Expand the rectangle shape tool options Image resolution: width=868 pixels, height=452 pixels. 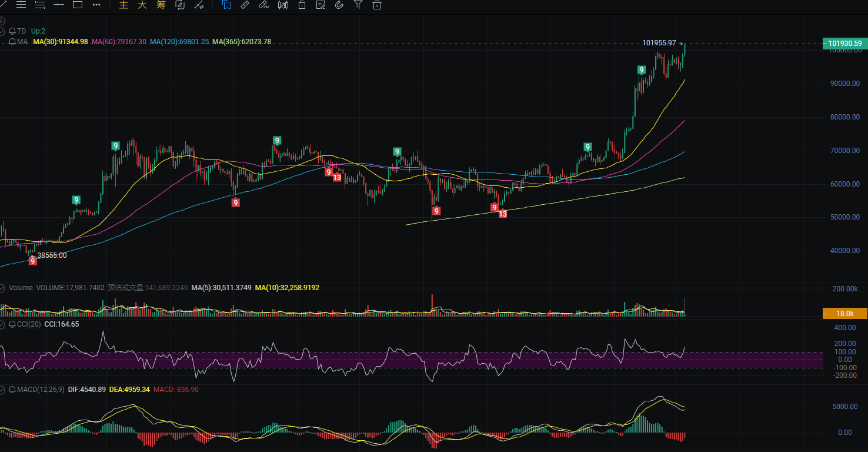[77, 5]
